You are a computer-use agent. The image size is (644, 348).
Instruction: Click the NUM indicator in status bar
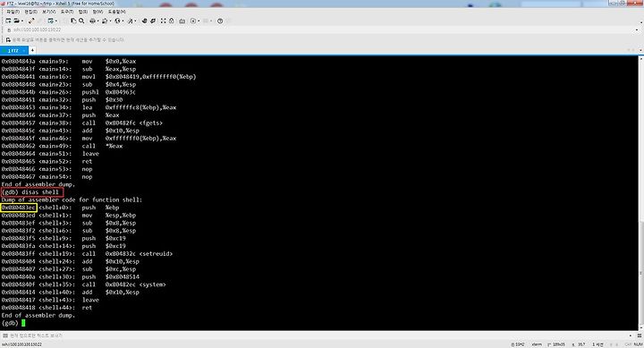pos(638,344)
